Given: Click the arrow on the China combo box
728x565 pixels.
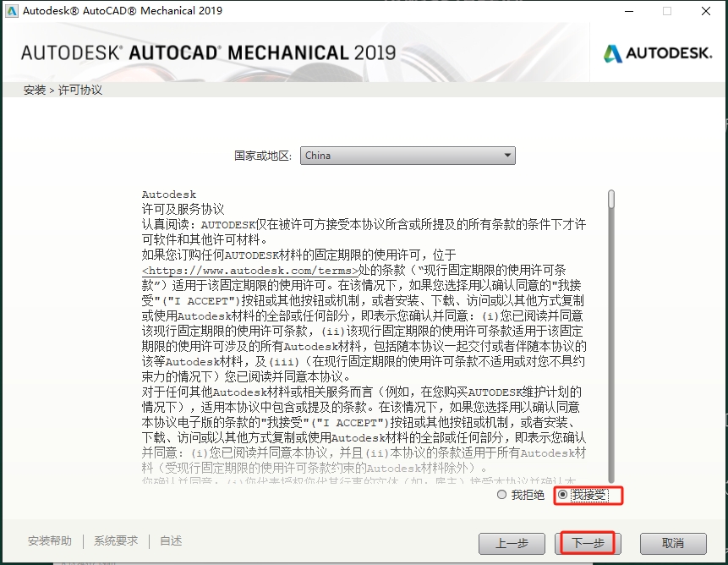Looking at the screenshot, I should point(507,156).
